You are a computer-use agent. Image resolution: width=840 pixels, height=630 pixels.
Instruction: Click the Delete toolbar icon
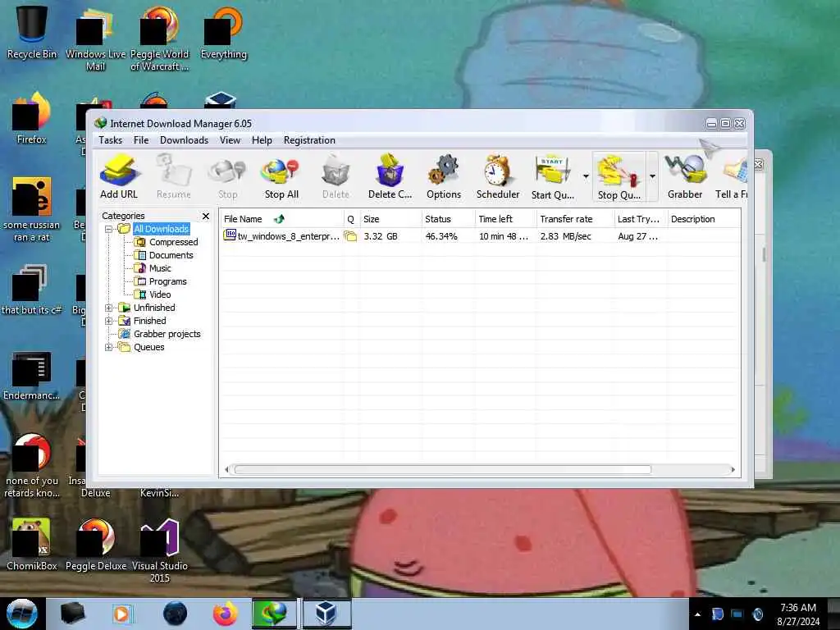[x=336, y=177]
